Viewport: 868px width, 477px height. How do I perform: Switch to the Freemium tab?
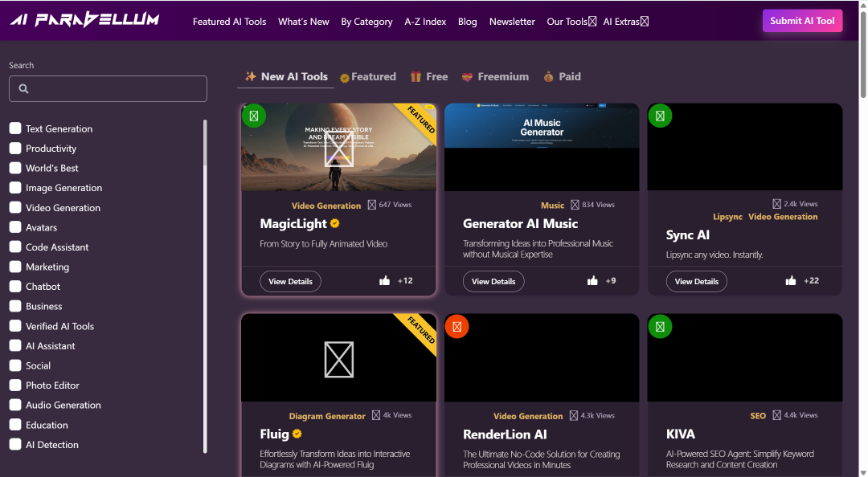tap(495, 77)
